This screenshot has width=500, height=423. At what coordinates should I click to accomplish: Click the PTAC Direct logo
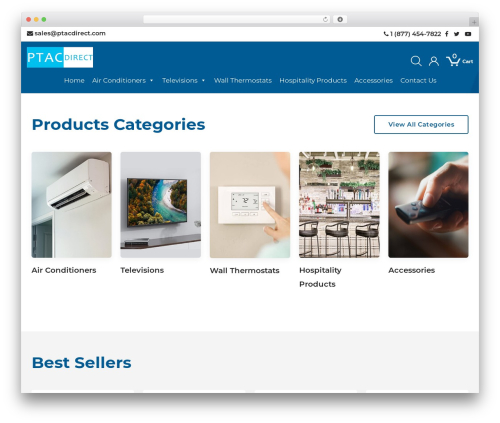coord(60,57)
